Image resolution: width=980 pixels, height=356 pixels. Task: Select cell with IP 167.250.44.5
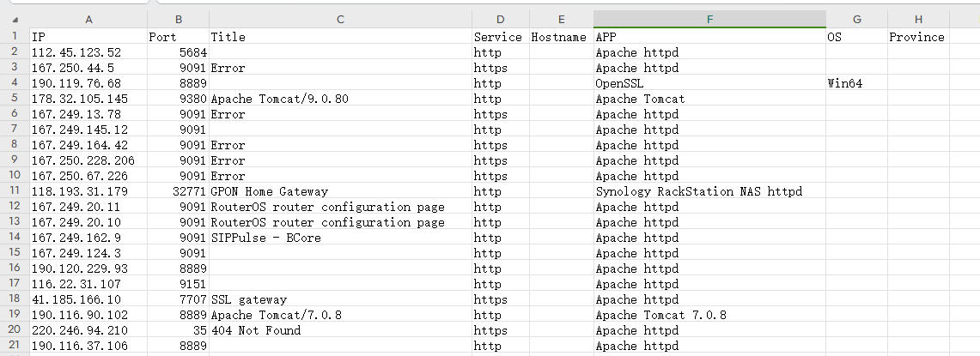pyautogui.click(x=88, y=68)
